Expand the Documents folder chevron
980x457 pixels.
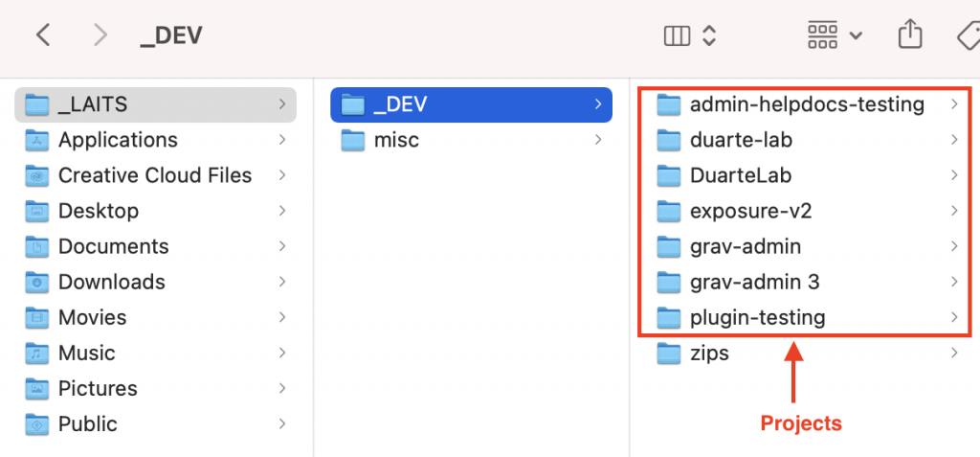(x=282, y=246)
